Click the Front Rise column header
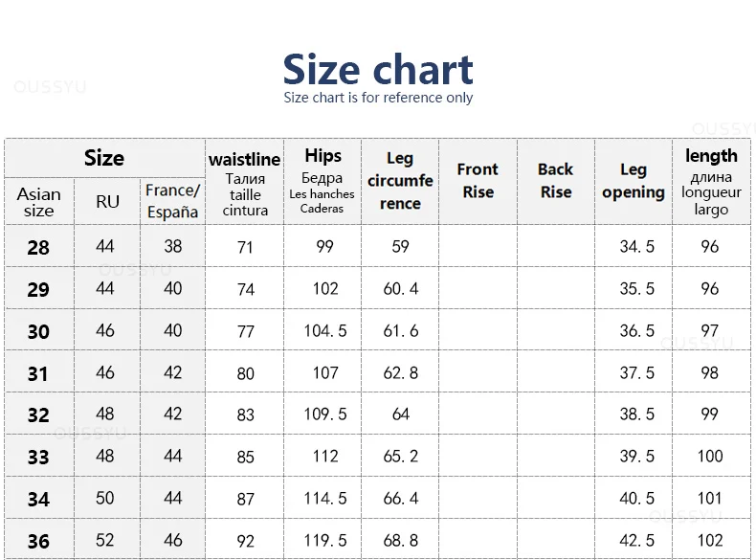 pos(478,181)
